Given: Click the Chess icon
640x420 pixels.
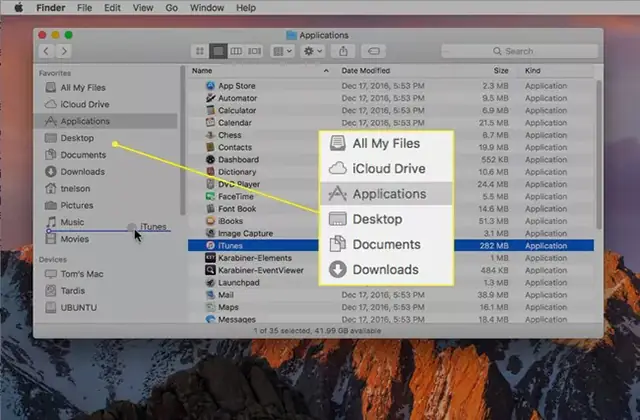Looking at the screenshot, I should click(x=210, y=135).
